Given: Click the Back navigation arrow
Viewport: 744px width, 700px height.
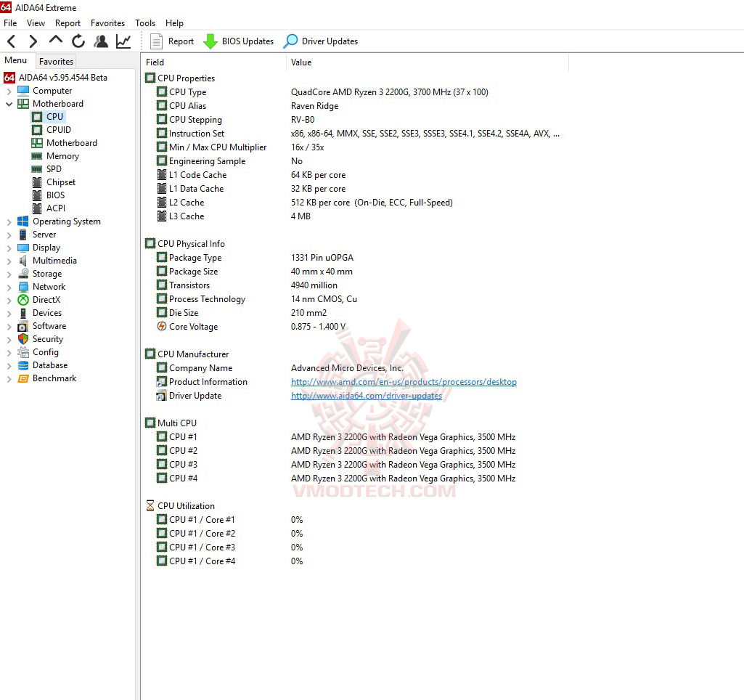Looking at the screenshot, I should [12, 42].
